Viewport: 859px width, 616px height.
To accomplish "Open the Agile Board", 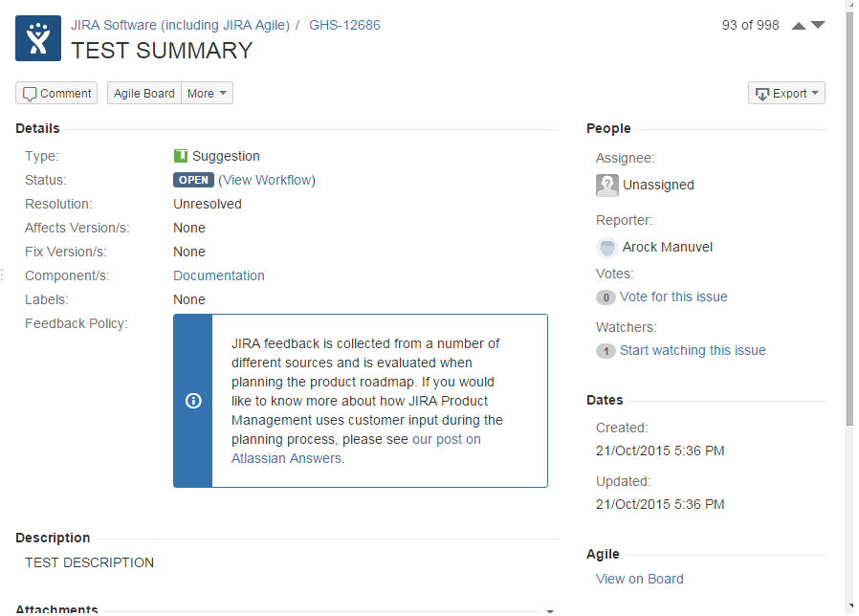I will [143, 93].
